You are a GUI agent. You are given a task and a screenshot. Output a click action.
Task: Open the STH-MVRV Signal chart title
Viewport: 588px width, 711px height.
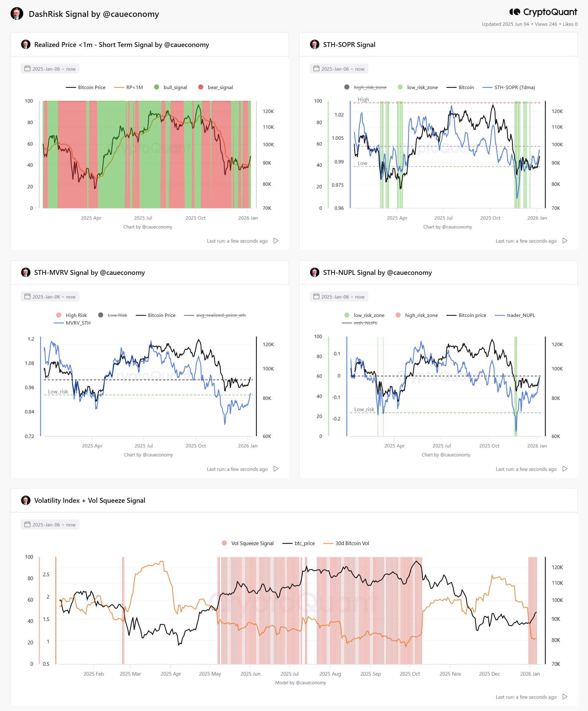coord(89,272)
